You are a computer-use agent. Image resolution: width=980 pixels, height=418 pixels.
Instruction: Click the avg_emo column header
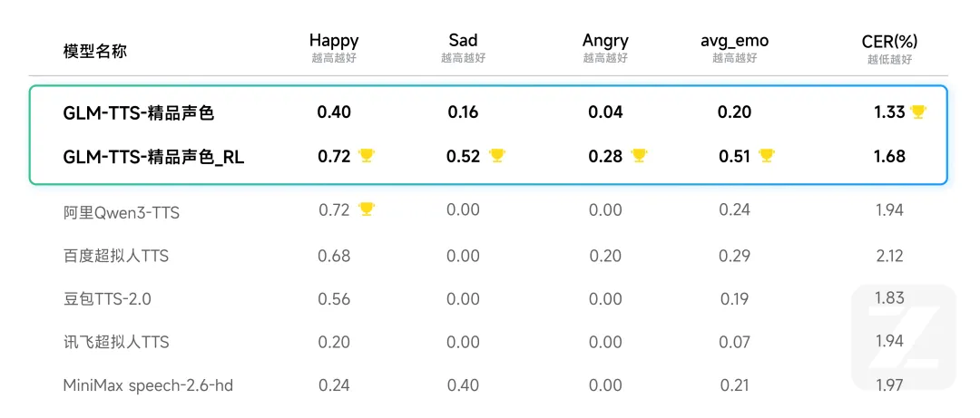click(734, 41)
